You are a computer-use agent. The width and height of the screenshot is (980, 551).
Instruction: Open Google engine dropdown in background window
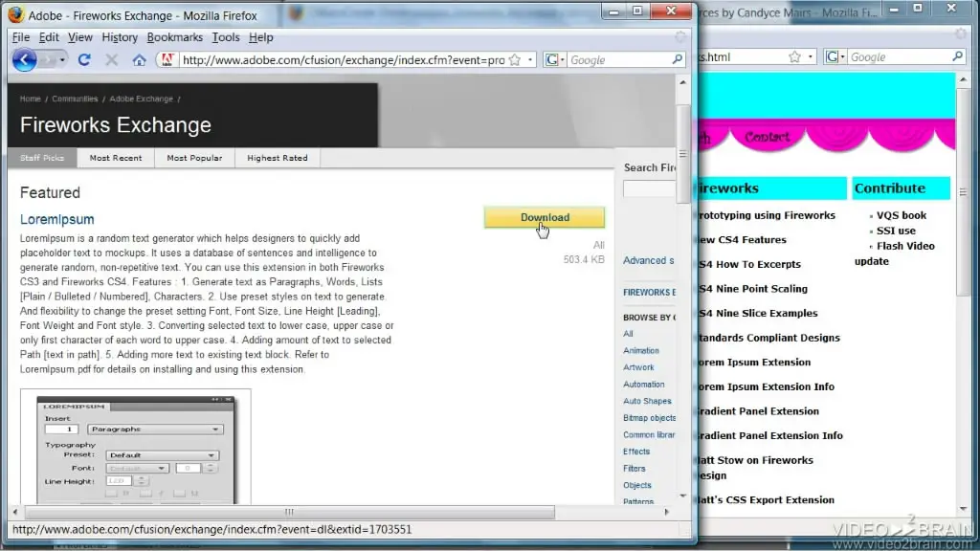(x=835, y=56)
